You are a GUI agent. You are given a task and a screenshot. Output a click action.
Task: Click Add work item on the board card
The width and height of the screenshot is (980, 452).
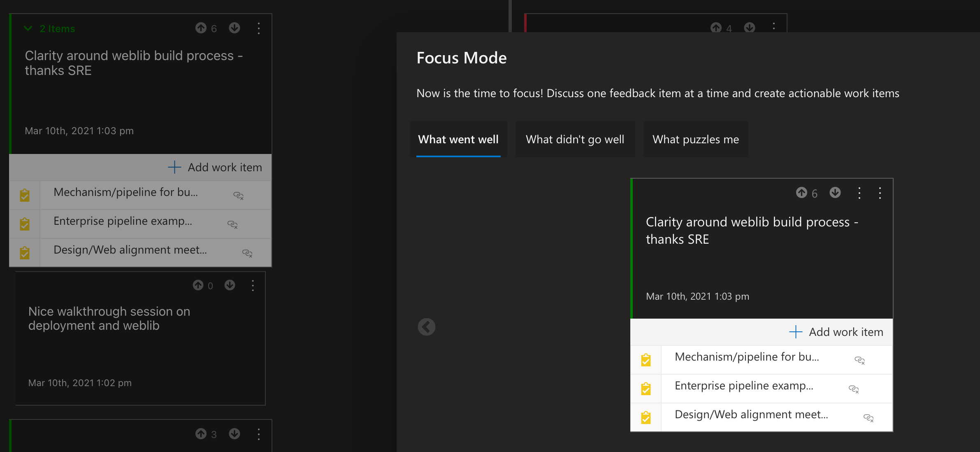click(216, 167)
